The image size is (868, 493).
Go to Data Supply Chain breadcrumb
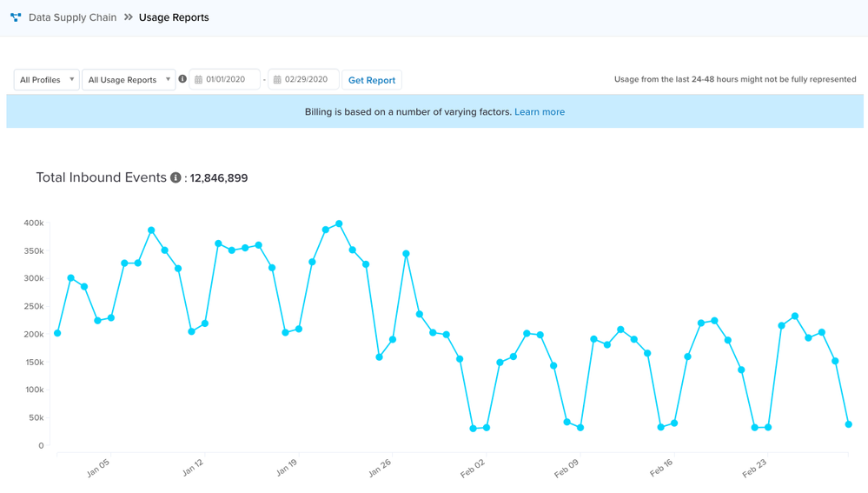(x=72, y=17)
